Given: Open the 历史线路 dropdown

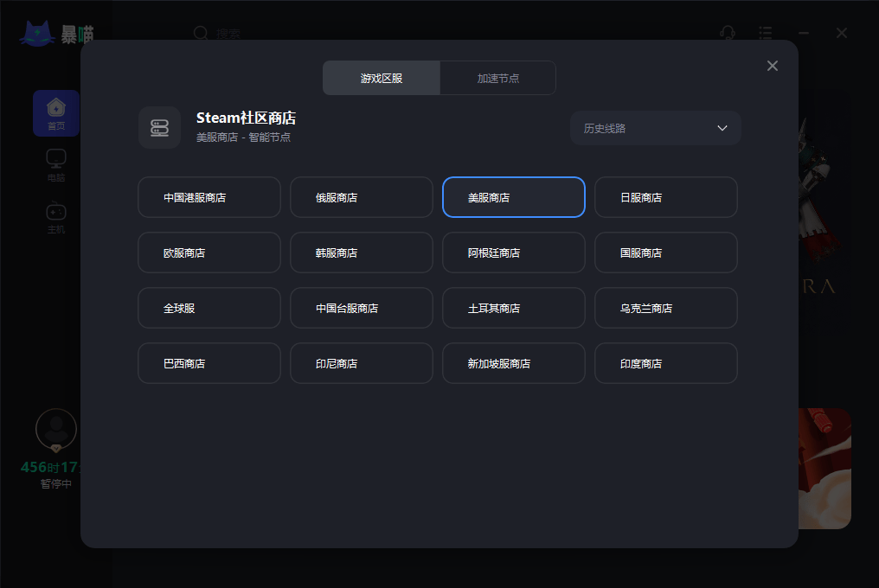Looking at the screenshot, I should tap(655, 127).
